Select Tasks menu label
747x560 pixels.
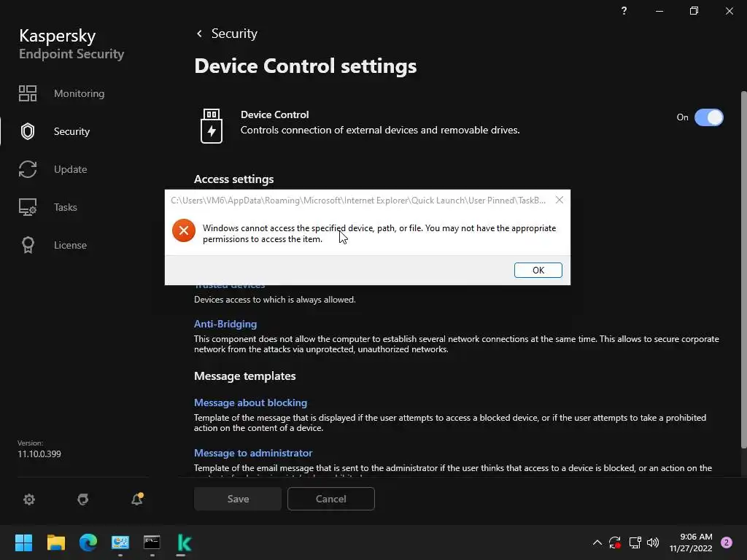[x=65, y=207]
